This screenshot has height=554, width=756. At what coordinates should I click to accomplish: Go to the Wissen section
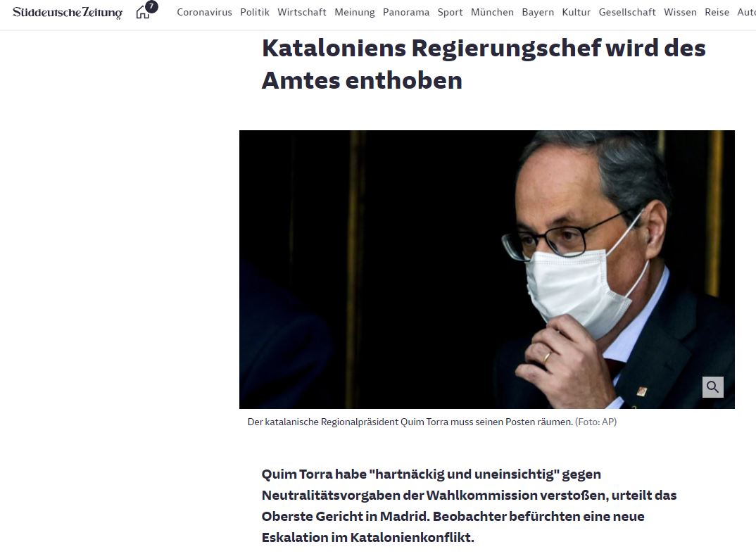680,12
